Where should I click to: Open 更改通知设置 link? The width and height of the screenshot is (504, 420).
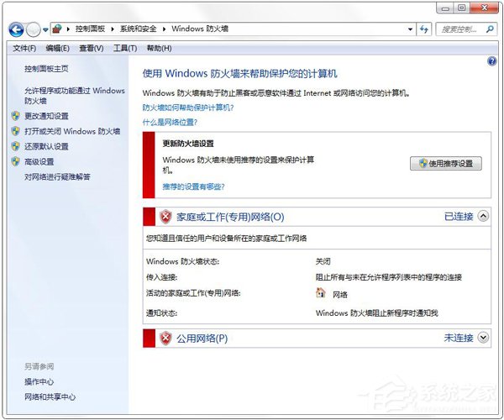[x=46, y=116]
